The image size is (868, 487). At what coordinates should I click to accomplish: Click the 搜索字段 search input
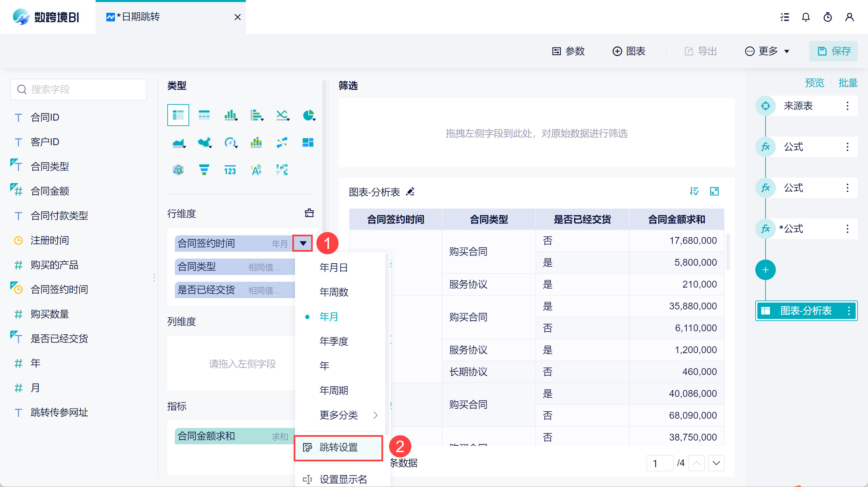point(79,89)
